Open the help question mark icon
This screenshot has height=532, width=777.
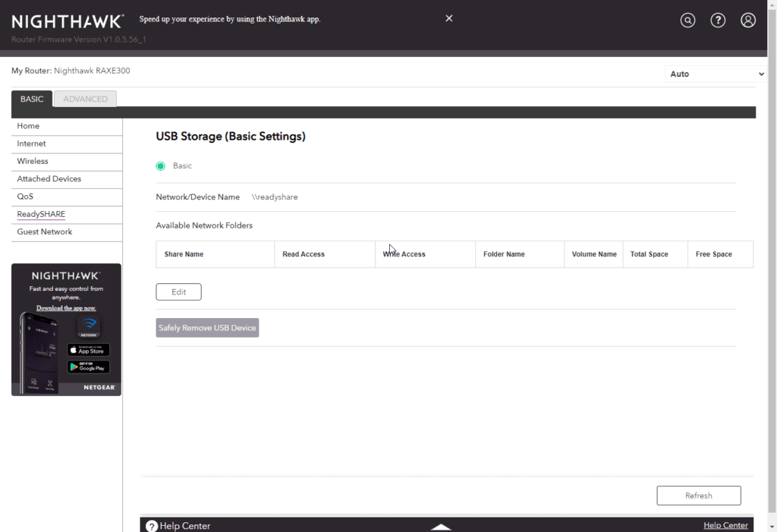tap(718, 20)
